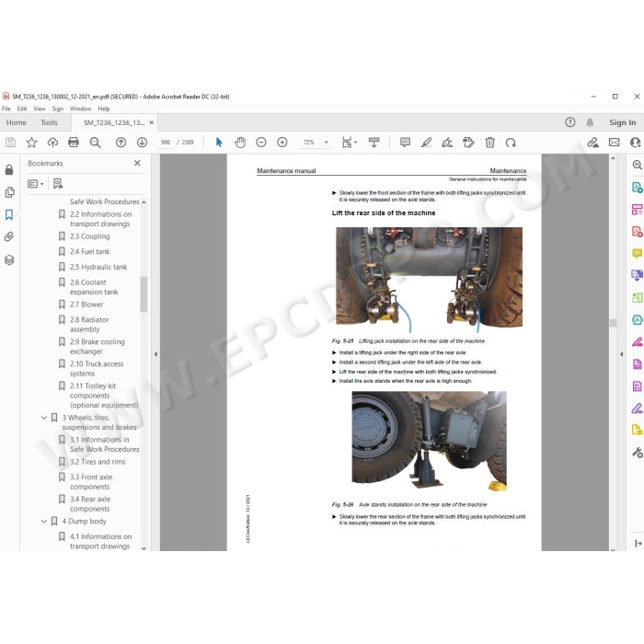Activate the Hand pan tool

[x=240, y=143]
